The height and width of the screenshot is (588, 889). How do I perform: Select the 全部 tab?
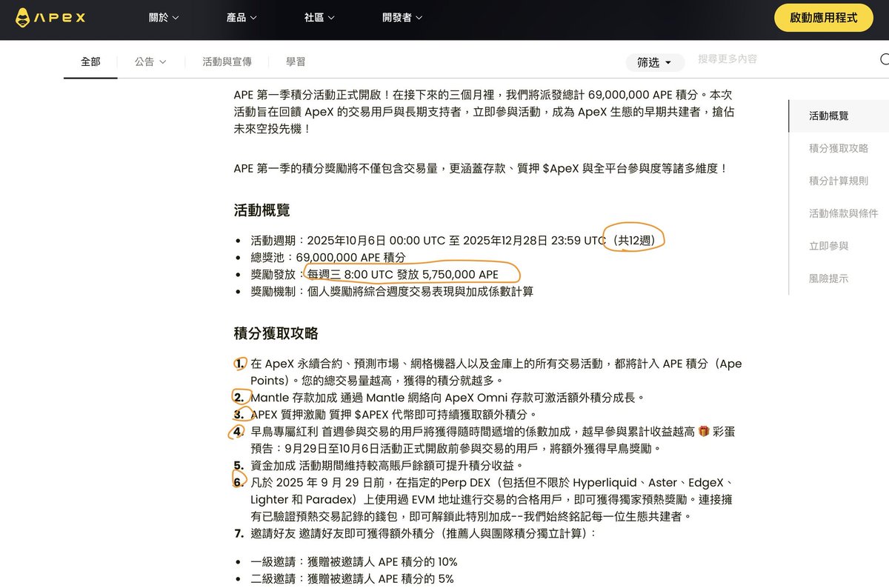(x=90, y=61)
